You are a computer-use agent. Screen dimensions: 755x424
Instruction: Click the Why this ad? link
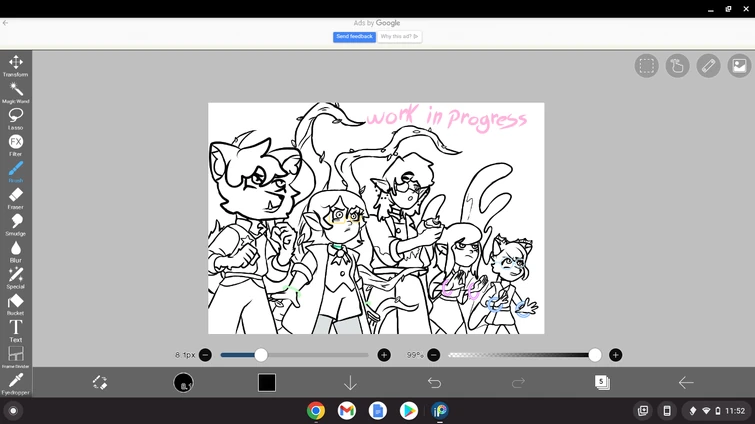coord(400,37)
